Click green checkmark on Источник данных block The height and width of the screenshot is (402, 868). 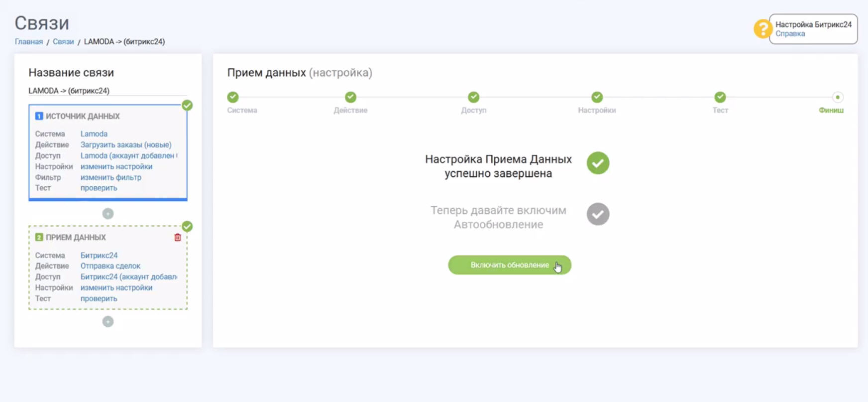[x=187, y=105]
